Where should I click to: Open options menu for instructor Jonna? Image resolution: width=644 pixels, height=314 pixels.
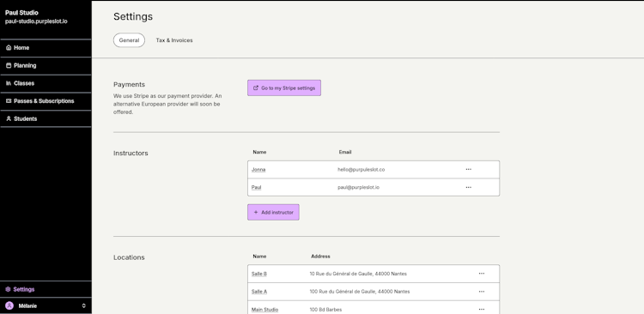tap(468, 170)
